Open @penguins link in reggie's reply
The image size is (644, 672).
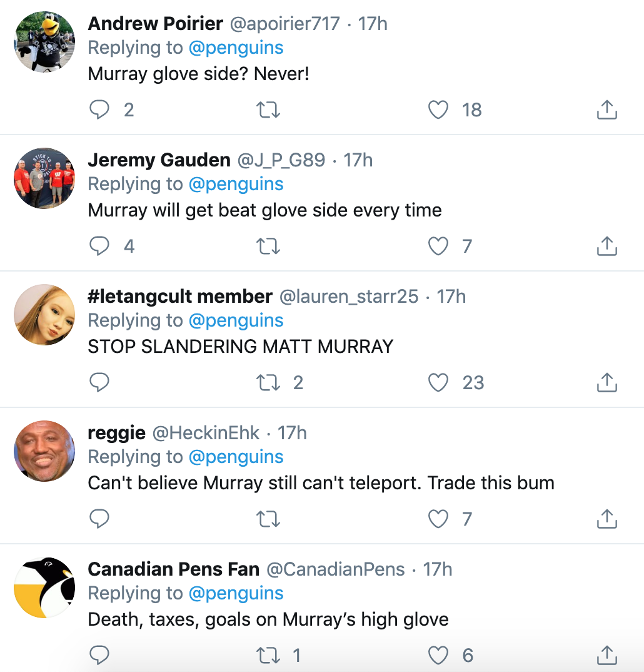coord(236,457)
